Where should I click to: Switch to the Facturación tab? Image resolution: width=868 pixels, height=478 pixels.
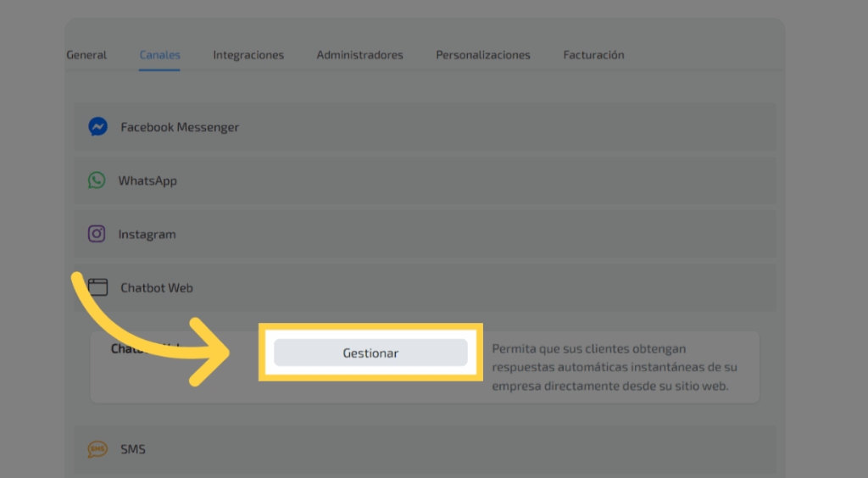click(x=593, y=55)
